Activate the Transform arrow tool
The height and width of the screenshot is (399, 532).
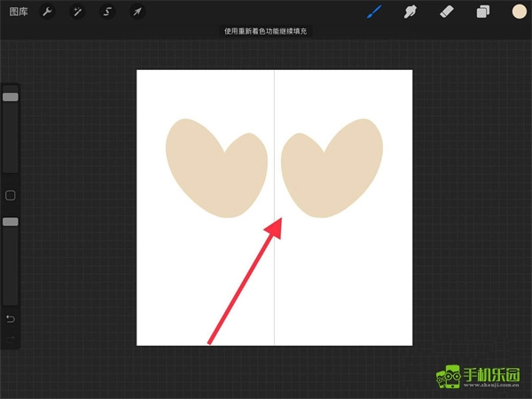coord(137,12)
